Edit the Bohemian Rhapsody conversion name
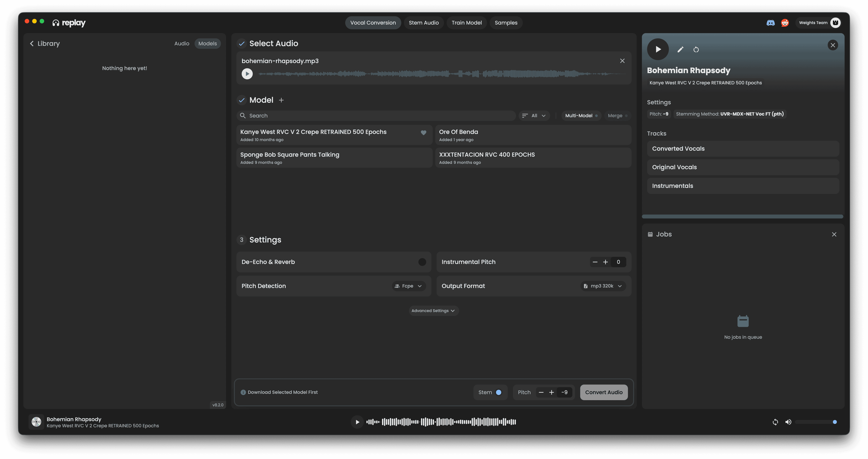Screen dimensions: 868x459 [680, 49]
